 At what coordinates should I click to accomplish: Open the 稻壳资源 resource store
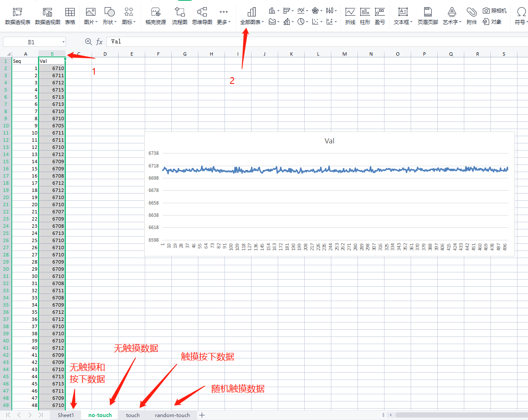tap(156, 16)
